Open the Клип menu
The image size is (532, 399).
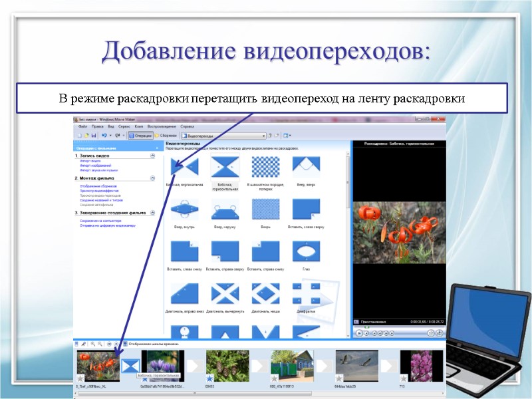click(x=138, y=126)
